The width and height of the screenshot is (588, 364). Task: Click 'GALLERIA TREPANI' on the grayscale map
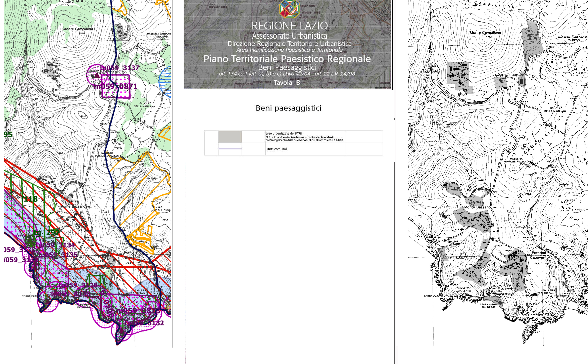[549, 292]
